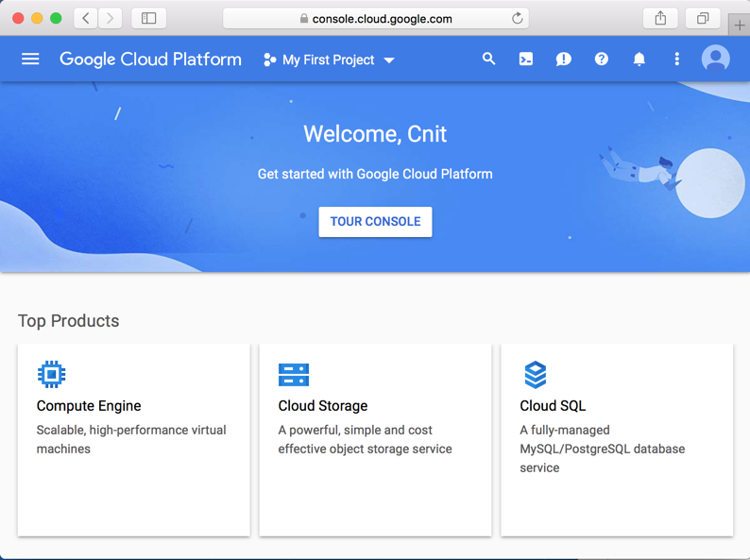
Task: Open the Safari share button
Action: click(x=660, y=19)
